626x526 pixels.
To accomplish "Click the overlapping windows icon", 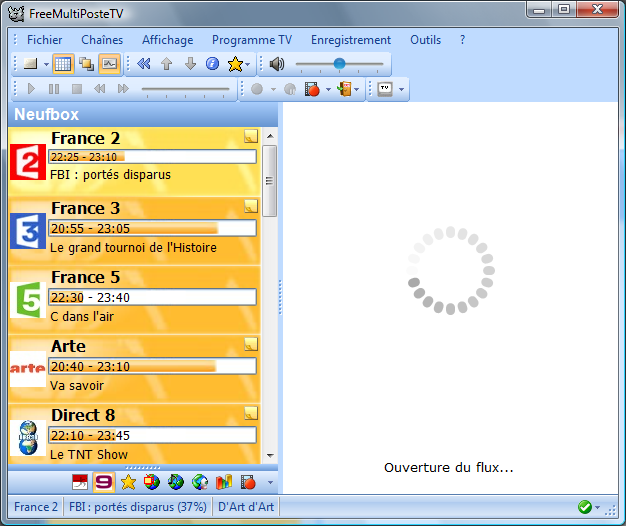I will click(86, 64).
